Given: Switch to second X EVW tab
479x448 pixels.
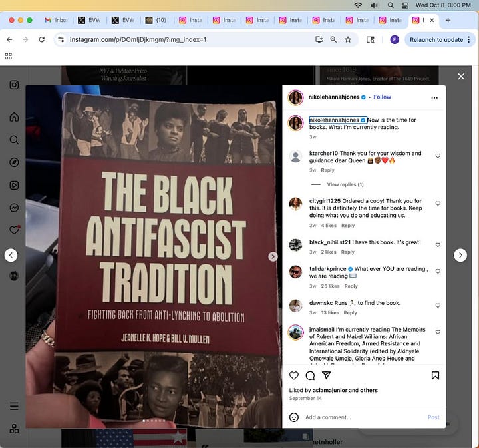Looking at the screenshot, I should pyautogui.click(x=123, y=20).
